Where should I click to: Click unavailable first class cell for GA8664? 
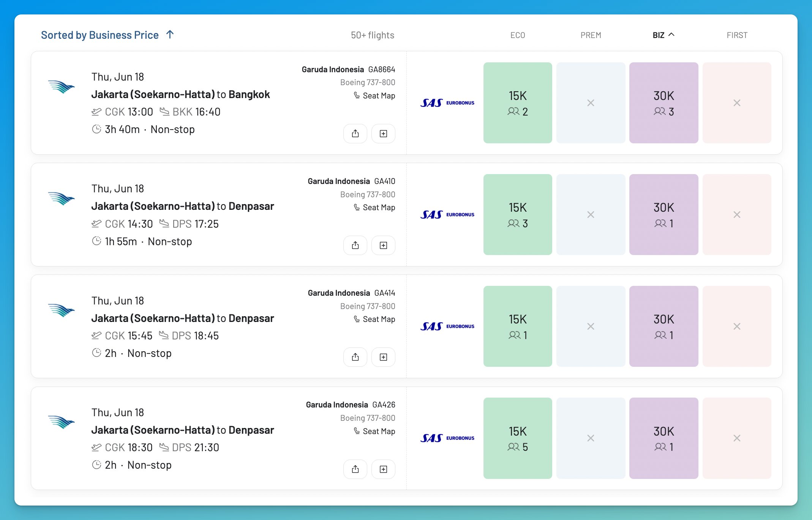(x=737, y=103)
